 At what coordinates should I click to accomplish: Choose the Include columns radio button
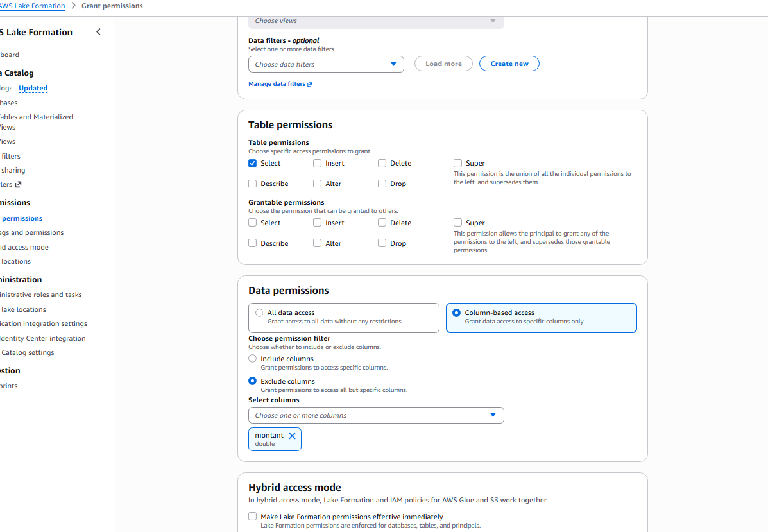point(252,359)
